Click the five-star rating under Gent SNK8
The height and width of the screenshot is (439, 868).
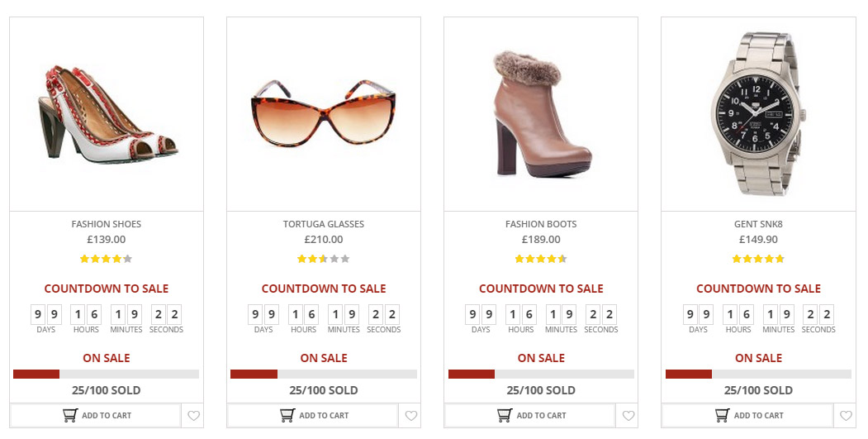click(758, 259)
